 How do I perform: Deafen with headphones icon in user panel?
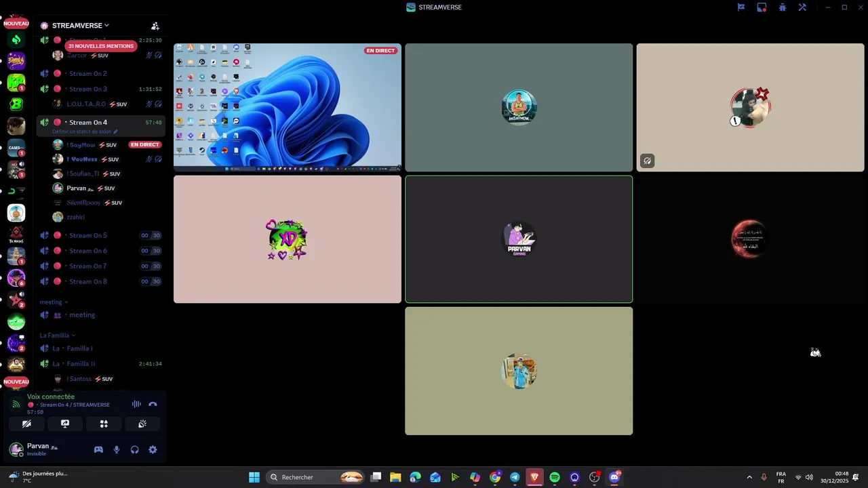(x=134, y=449)
